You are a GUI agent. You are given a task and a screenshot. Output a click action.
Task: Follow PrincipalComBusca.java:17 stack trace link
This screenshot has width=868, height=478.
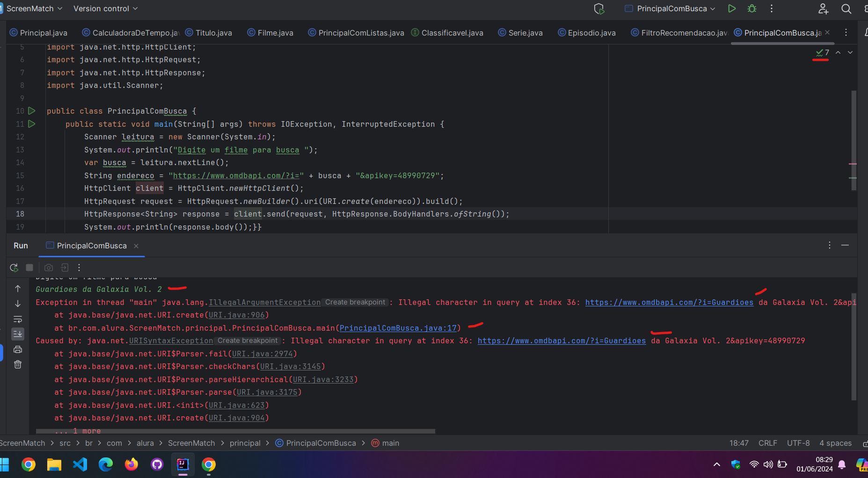[398, 328]
